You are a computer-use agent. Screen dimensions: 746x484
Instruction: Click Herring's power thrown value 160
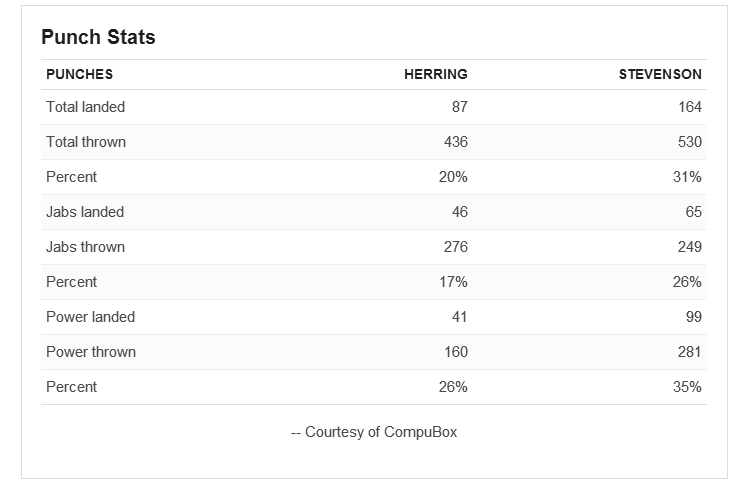(x=456, y=352)
